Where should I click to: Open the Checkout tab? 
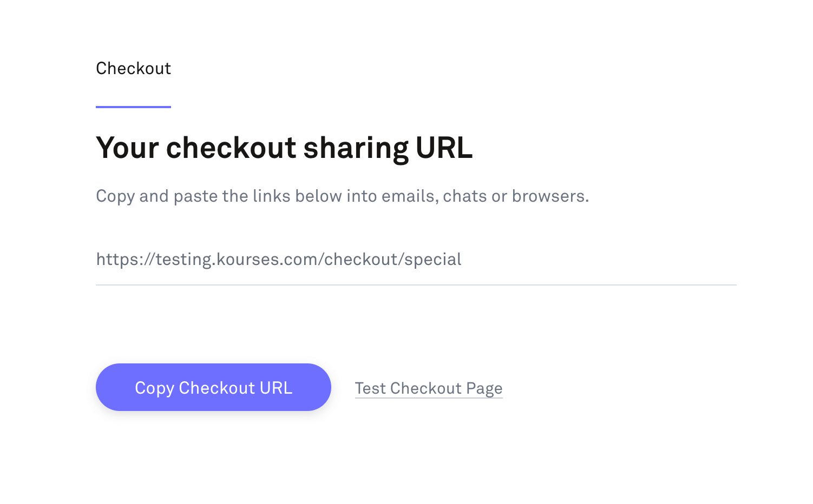(x=133, y=69)
